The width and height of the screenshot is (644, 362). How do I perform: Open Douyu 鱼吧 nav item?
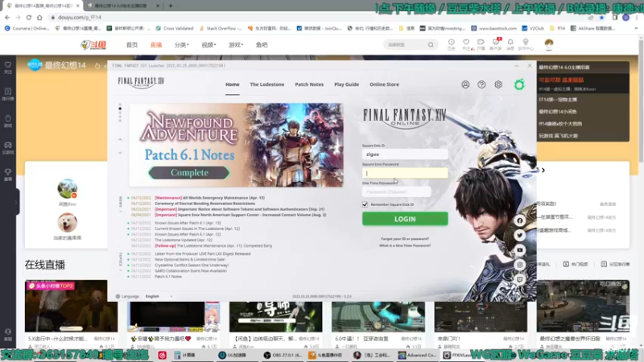[262, 45]
